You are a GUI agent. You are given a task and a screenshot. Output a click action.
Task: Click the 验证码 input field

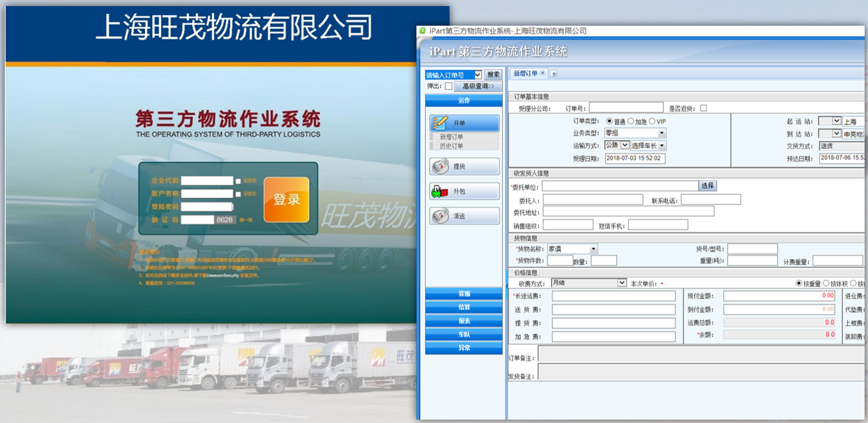pos(197,219)
